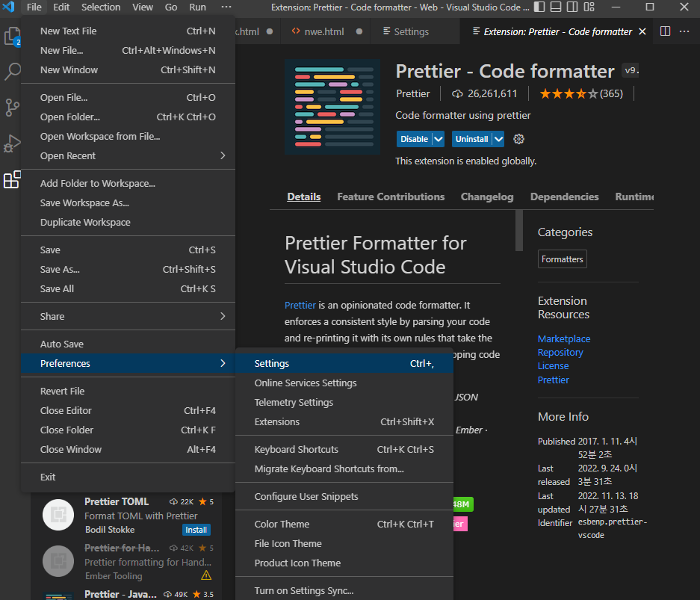The height and width of the screenshot is (600, 700).
Task: Click the split editor right icon
Action: tap(665, 31)
